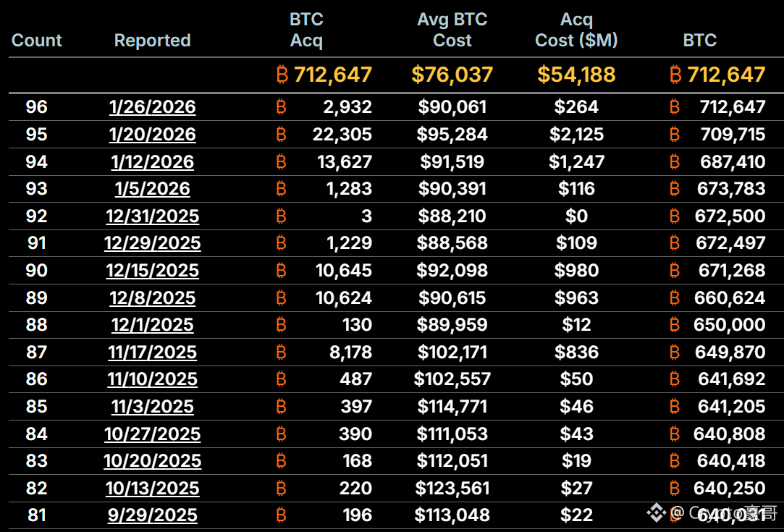
Task: Click Bitcoin icon beside 709,715 BTC holdings
Action: click(x=675, y=135)
